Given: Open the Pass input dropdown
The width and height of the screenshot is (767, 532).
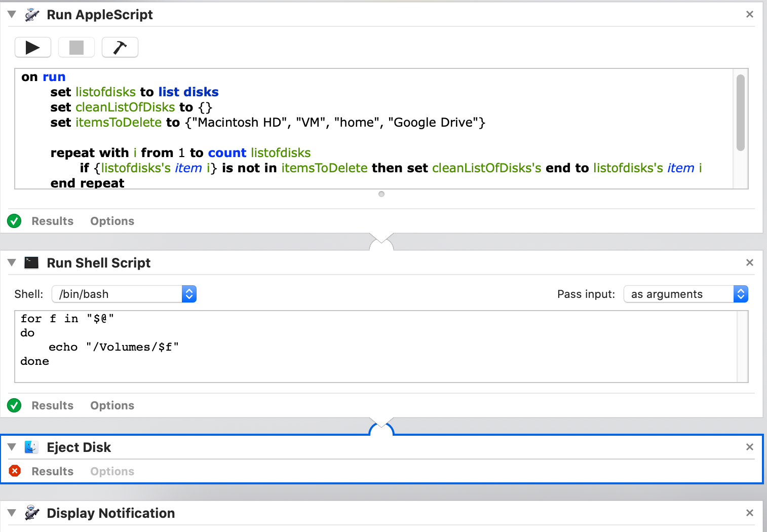Looking at the screenshot, I should [686, 294].
